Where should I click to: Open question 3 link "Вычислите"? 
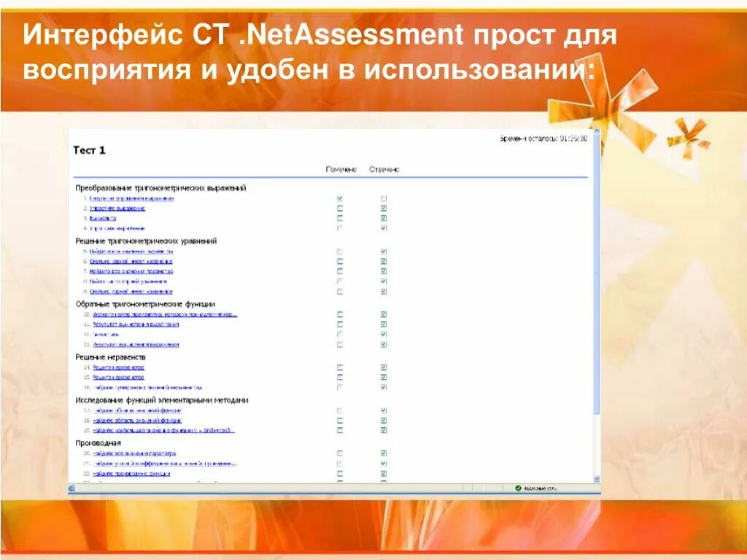pyautogui.click(x=103, y=219)
